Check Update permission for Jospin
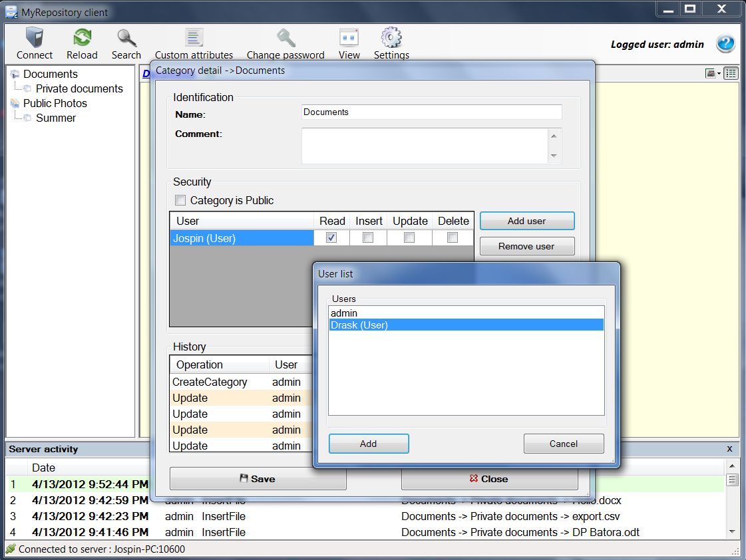 [409, 237]
